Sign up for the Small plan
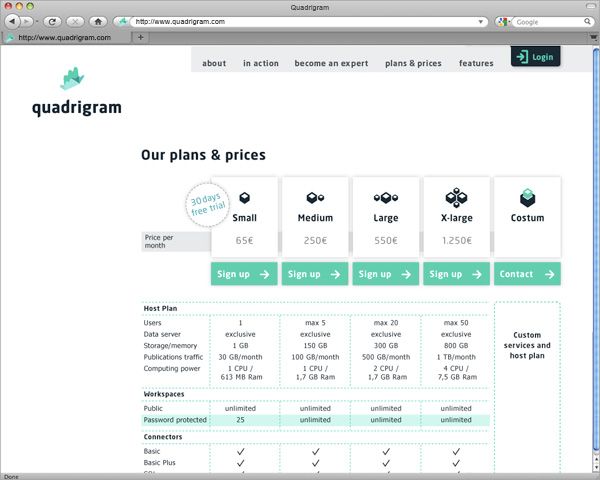The height and width of the screenshot is (480, 600). point(244,274)
